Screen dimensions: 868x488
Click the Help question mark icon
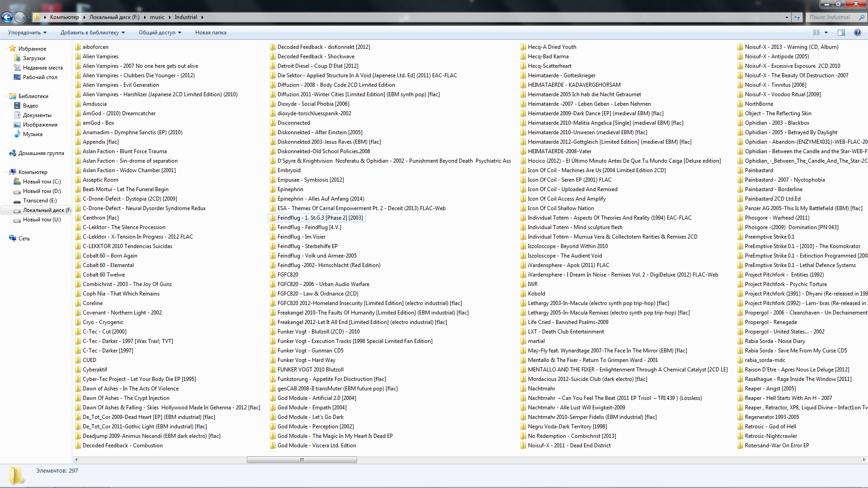[857, 33]
